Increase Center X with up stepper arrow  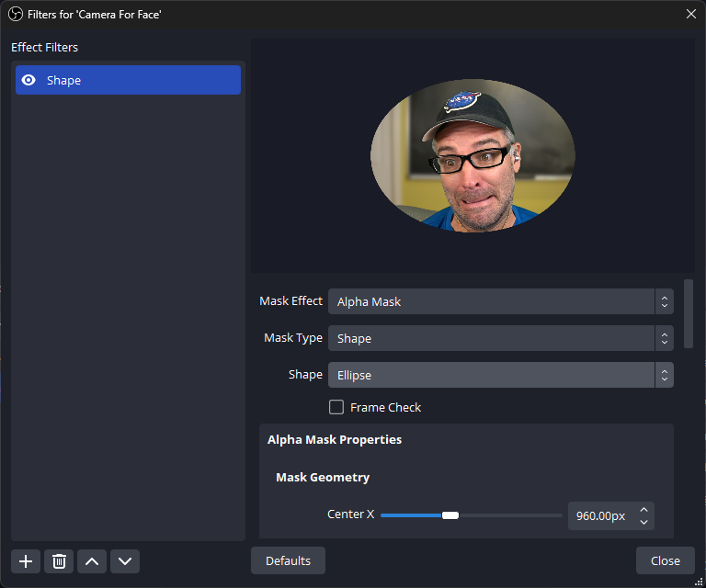pos(644,510)
